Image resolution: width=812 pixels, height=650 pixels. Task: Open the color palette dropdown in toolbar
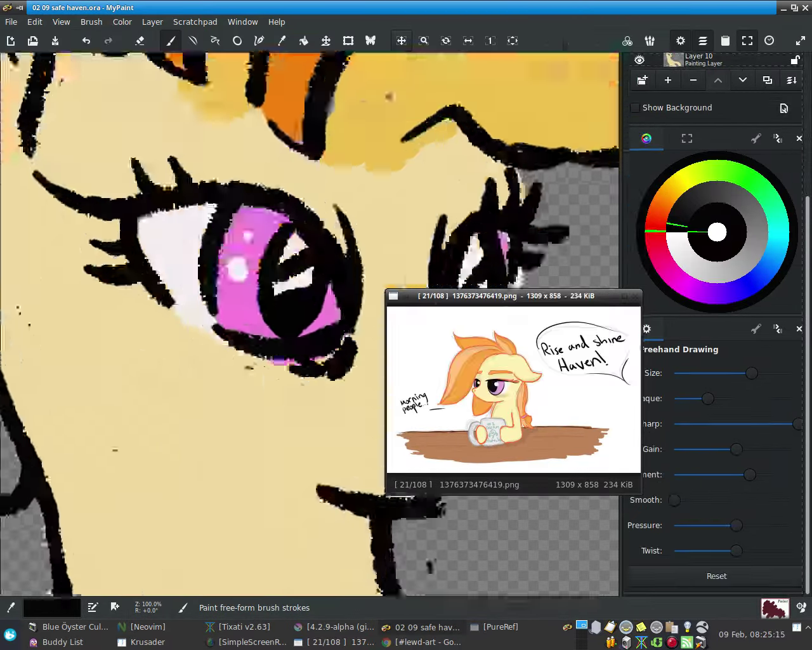627,41
